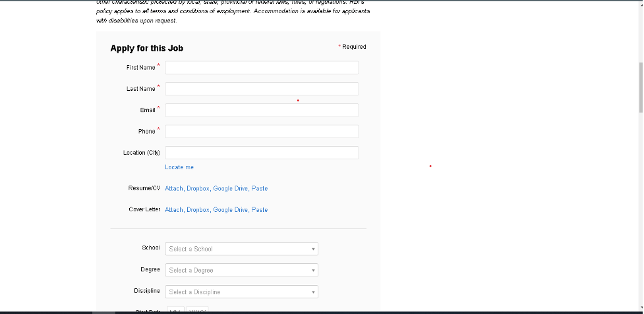
Task: Click the page vertical scrollbar thumb
Action: (x=641, y=88)
